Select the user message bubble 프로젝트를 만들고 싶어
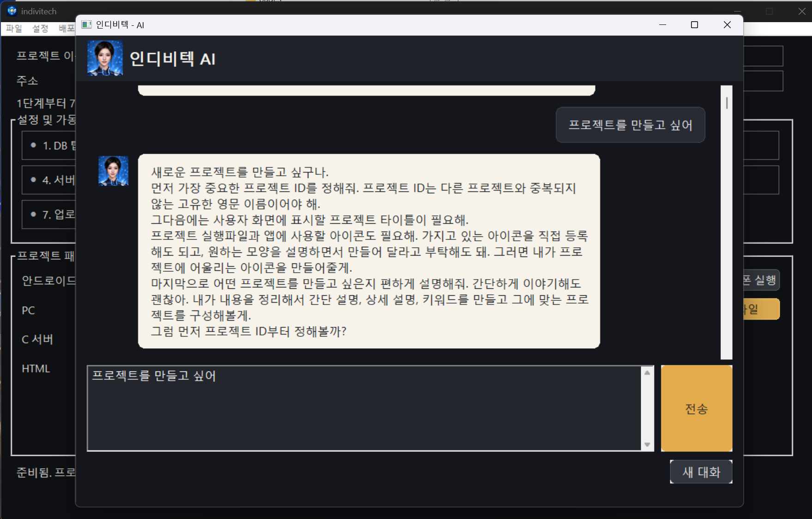 pyautogui.click(x=630, y=125)
